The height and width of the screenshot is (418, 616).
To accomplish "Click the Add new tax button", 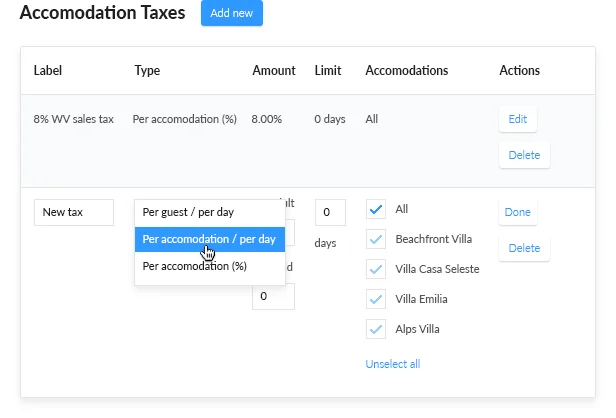I will [231, 13].
